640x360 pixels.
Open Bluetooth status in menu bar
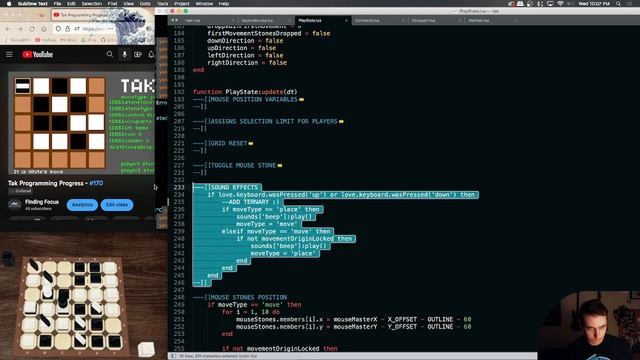[540, 4]
